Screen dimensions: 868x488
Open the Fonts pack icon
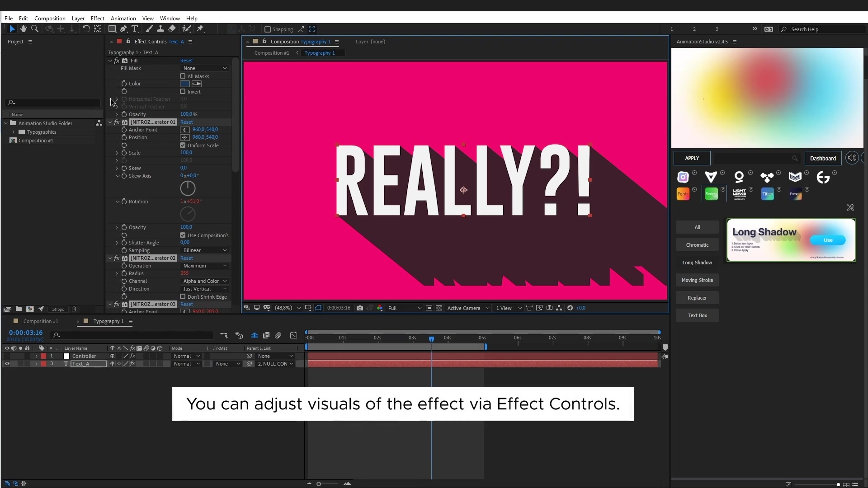(683, 194)
